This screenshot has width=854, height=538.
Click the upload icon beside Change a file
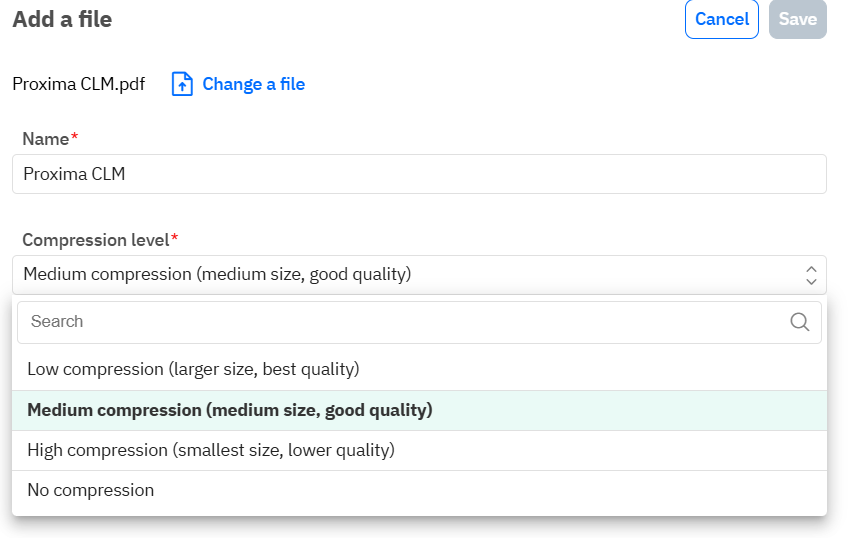click(x=182, y=84)
